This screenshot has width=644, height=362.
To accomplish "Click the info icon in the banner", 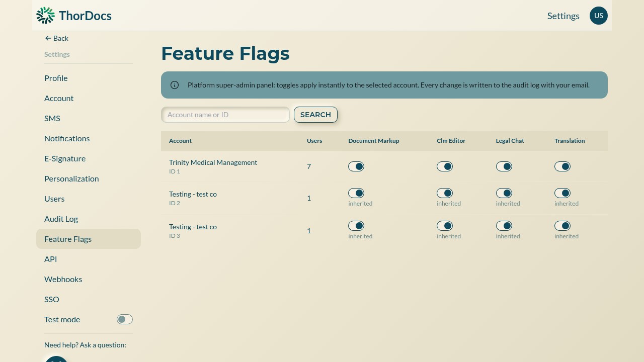I will click(x=175, y=85).
